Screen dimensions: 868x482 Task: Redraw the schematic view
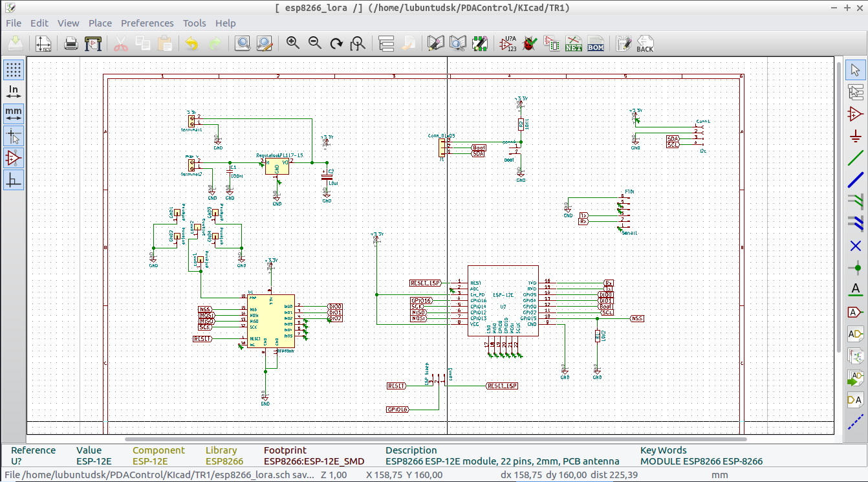[x=336, y=44]
